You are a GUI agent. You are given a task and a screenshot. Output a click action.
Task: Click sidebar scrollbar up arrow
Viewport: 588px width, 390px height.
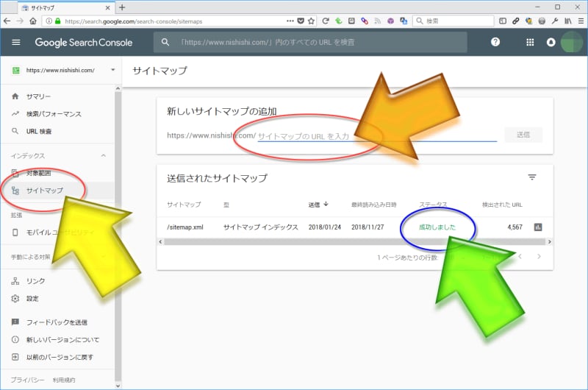pos(118,88)
